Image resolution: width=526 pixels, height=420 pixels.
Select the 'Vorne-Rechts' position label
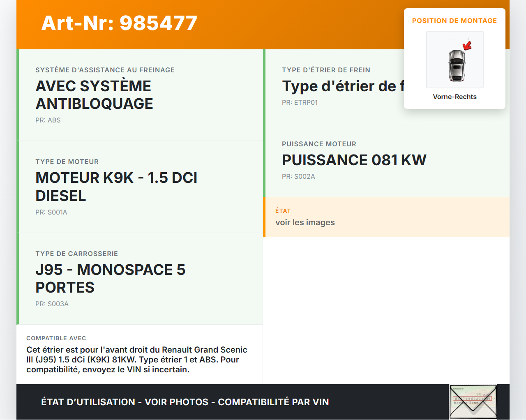tap(454, 97)
